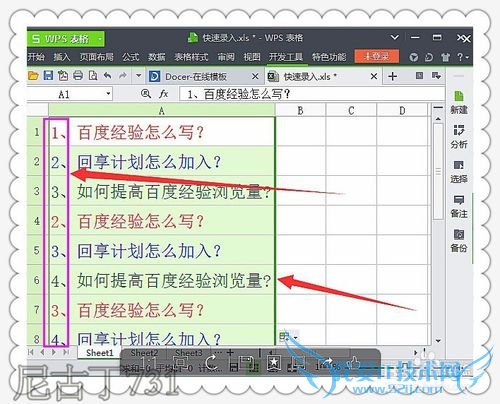
Task: Expand the quick access toolbar dropdown arrow
Action: pos(139,76)
